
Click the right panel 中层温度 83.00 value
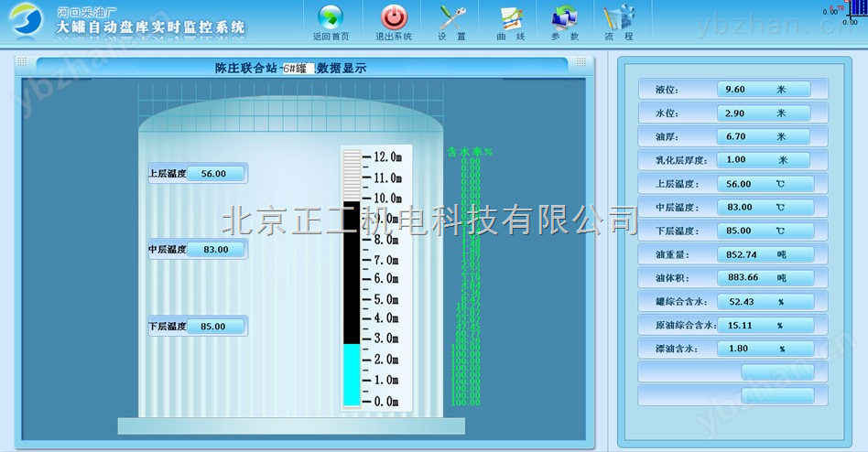[x=765, y=208]
